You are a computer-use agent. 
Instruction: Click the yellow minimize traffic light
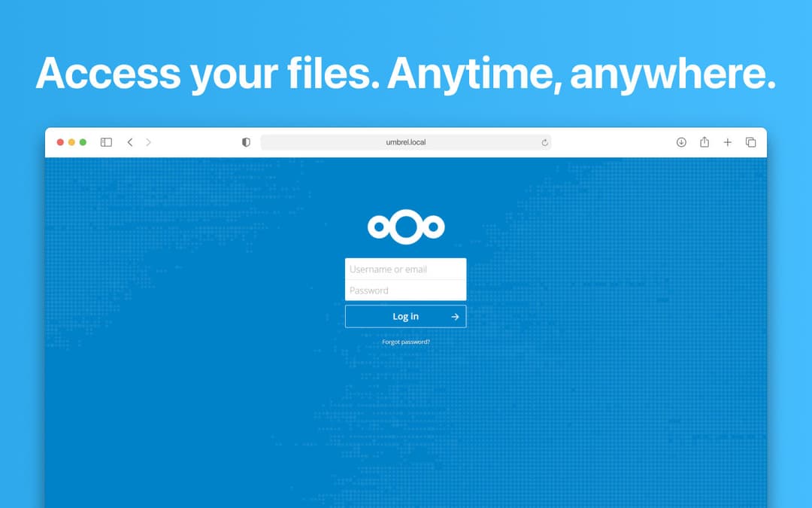(71, 141)
